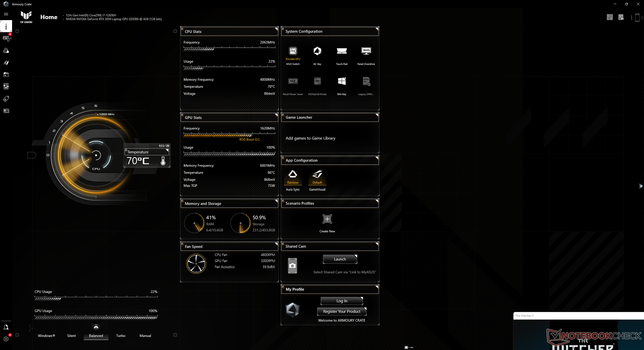Open Game Library folder icon in sidebar
Image resolution: width=644 pixels, height=350 pixels.
[6, 74]
